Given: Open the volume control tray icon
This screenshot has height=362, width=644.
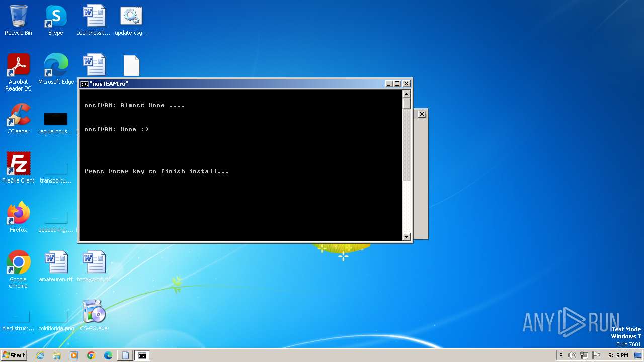Looking at the screenshot, I should coord(572,355).
